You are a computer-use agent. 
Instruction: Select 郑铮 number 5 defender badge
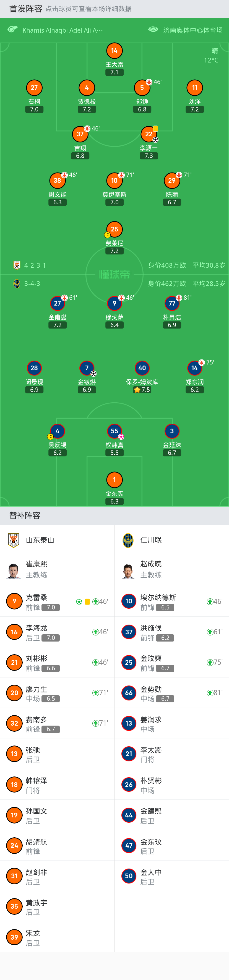[142, 87]
